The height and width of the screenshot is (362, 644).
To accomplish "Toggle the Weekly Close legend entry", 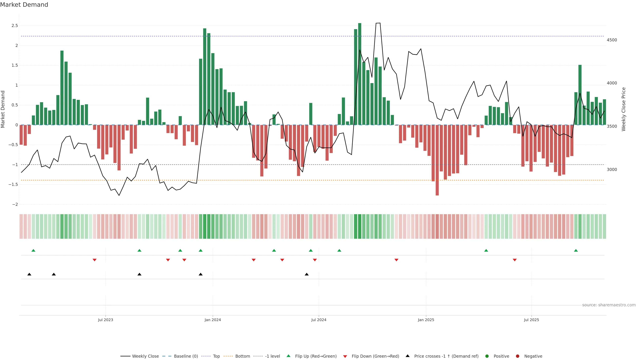I will pos(145,356).
